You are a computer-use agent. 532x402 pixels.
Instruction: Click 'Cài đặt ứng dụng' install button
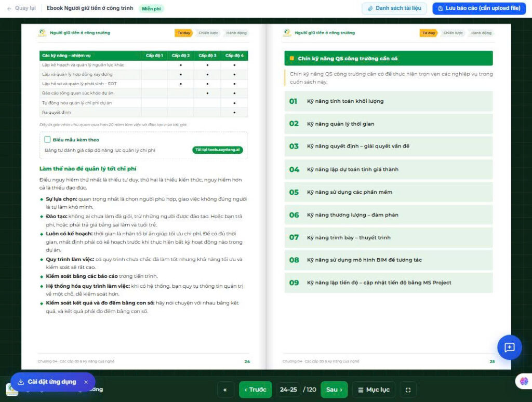click(47, 382)
